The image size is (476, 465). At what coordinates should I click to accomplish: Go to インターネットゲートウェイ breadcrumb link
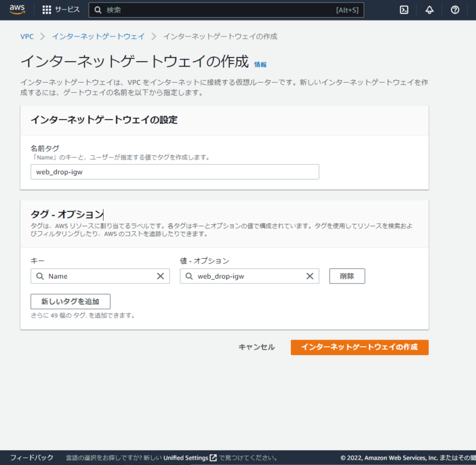98,36
